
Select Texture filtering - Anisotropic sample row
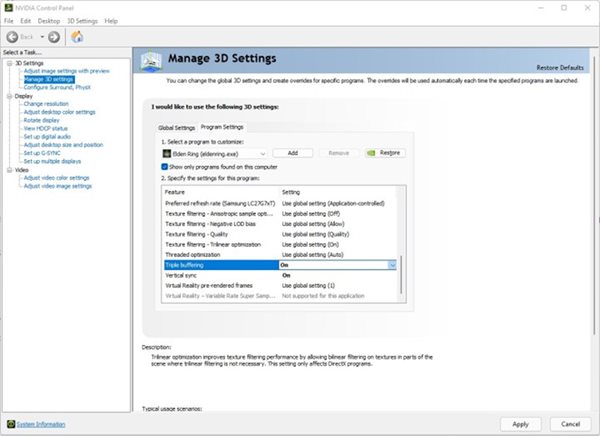pos(280,214)
